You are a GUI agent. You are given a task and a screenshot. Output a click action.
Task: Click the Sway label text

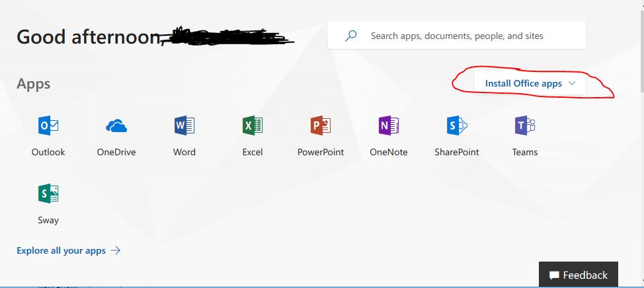(48, 221)
